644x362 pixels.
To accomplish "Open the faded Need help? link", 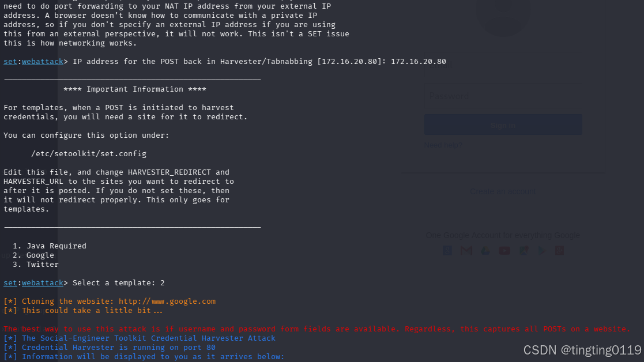I will (443, 145).
